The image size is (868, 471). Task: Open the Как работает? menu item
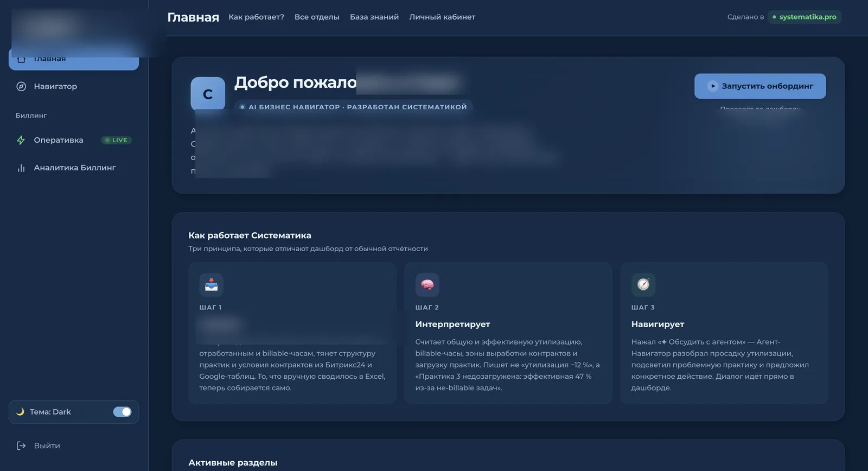tap(256, 17)
